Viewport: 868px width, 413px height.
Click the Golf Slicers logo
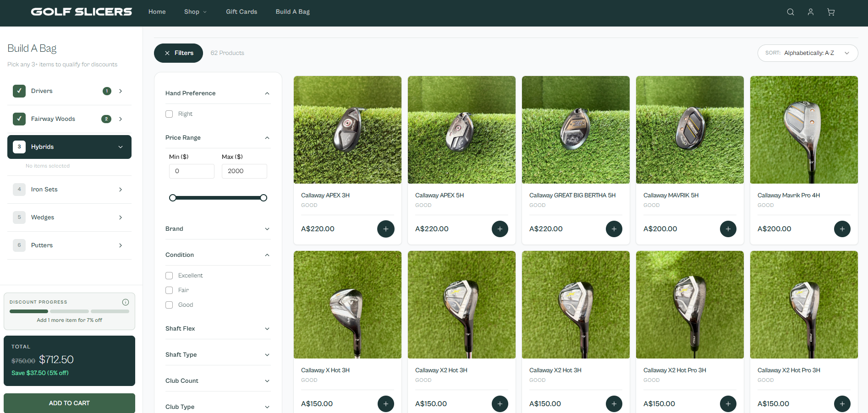click(82, 11)
